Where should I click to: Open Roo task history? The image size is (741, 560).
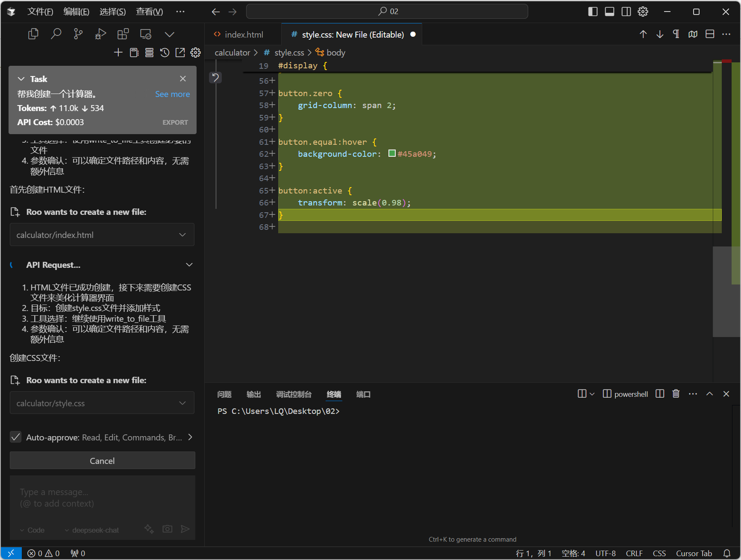[165, 53]
